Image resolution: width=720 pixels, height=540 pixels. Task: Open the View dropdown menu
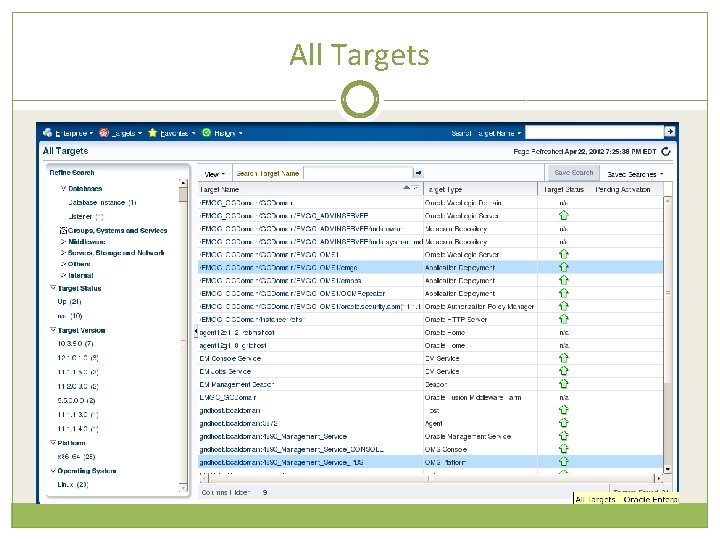[x=215, y=174]
